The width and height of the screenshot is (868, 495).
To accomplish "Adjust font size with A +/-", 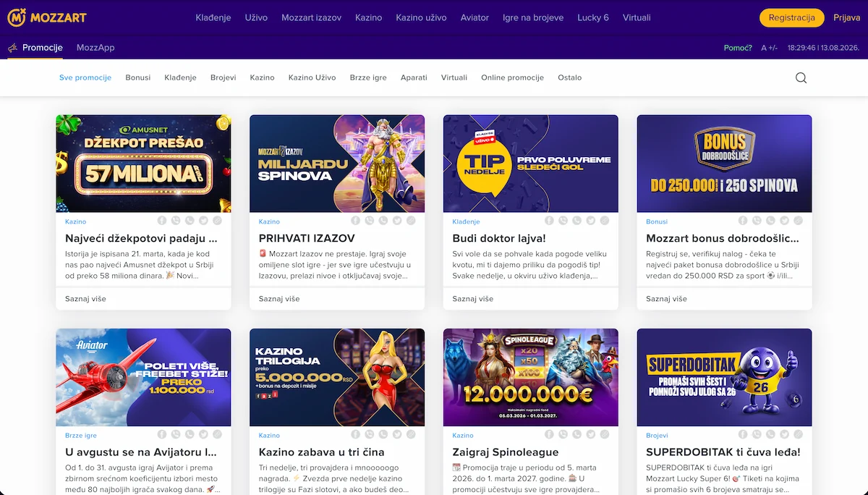I will click(769, 48).
